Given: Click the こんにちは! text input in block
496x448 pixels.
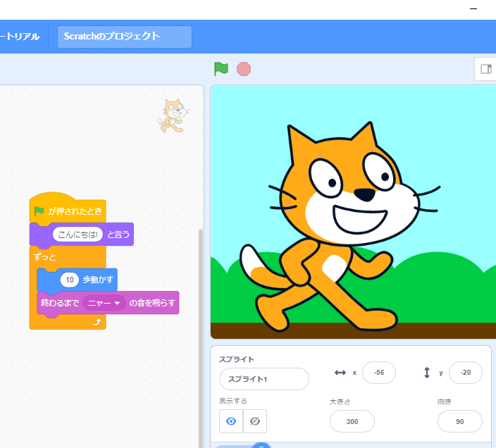Looking at the screenshot, I should coord(78,235).
